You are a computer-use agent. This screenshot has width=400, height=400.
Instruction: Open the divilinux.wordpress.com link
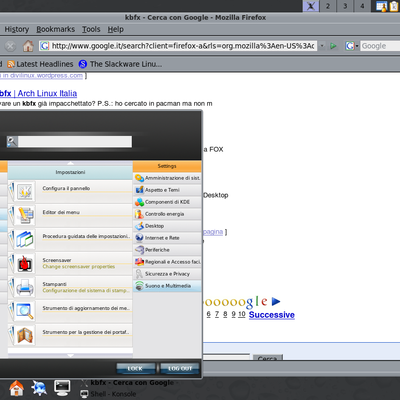[x=41, y=76]
